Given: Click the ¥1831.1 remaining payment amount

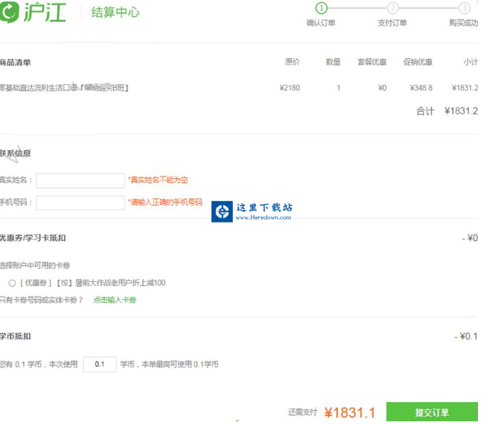Looking at the screenshot, I should [x=350, y=412].
